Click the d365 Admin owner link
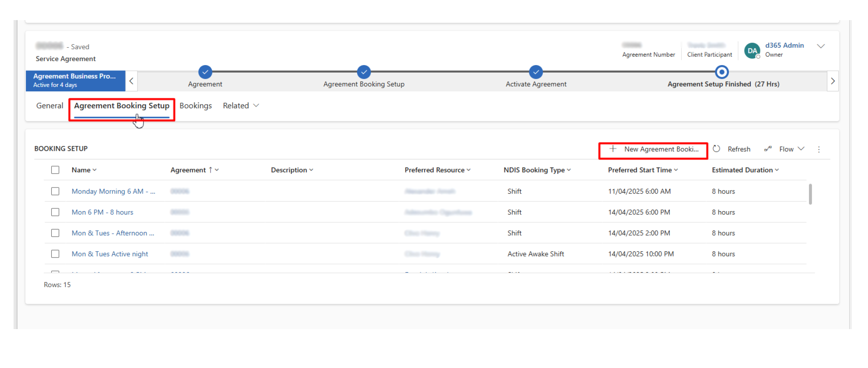The width and height of the screenshot is (868, 368). click(x=784, y=45)
